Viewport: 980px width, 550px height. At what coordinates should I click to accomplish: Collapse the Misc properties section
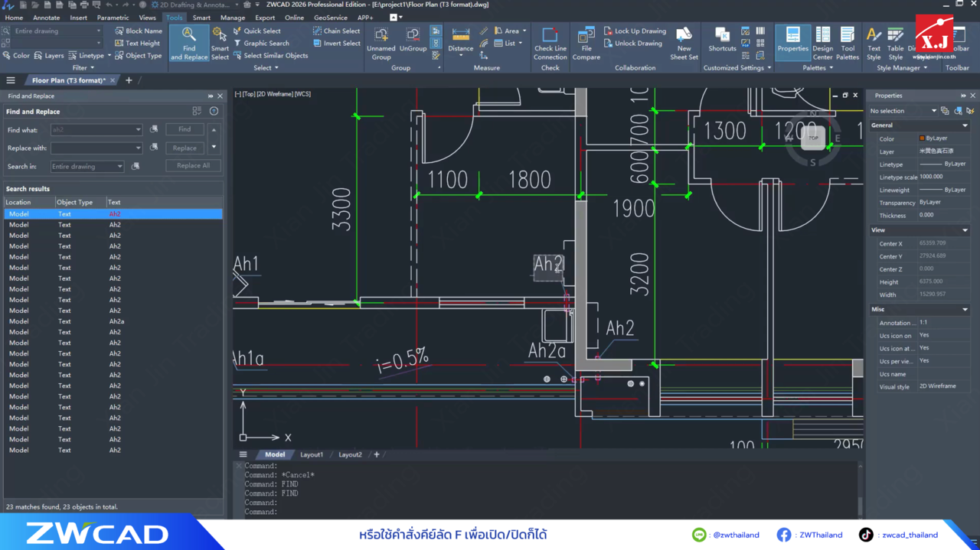[x=965, y=310]
